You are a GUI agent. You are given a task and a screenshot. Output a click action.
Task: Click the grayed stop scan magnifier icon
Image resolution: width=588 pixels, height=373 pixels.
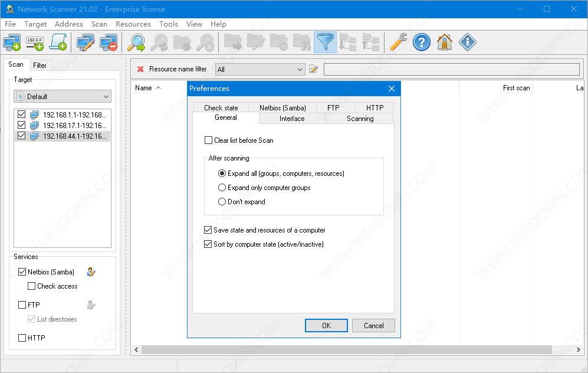(x=205, y=42)
